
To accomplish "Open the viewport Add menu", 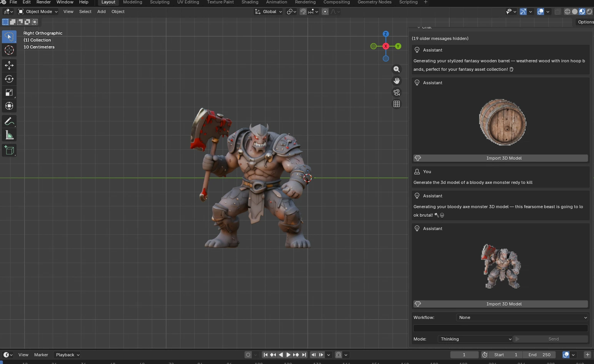I will [x=101, y=12].
